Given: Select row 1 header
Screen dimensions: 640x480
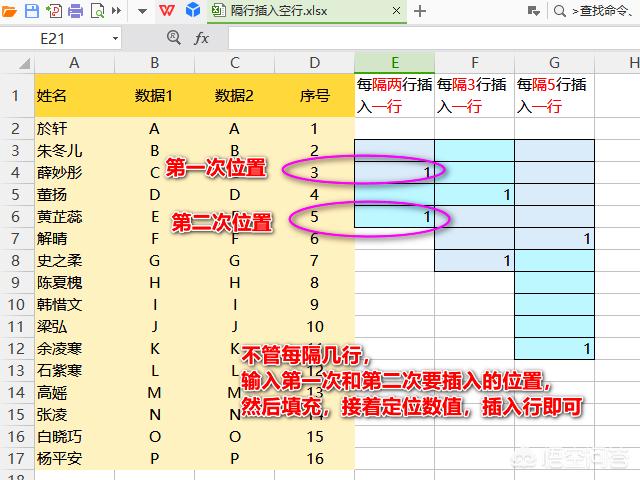Looking at the screenshot, I should pyautogui.click(x=16, y=96).
